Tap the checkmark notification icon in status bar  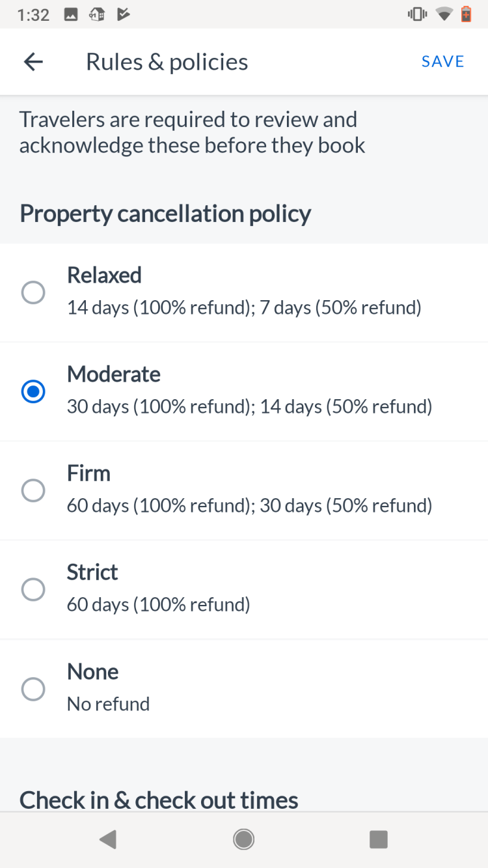click(x=123, y=14)
